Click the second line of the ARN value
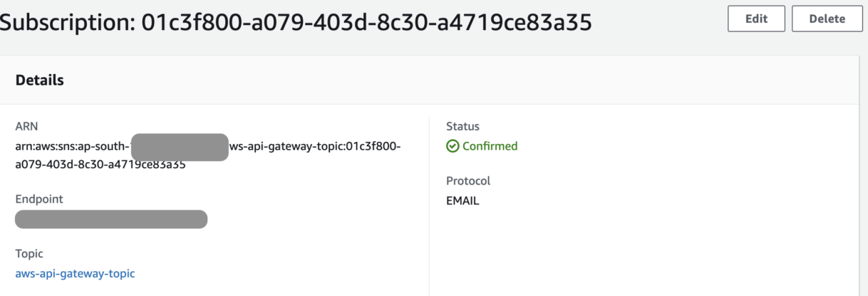 [100, 164]
